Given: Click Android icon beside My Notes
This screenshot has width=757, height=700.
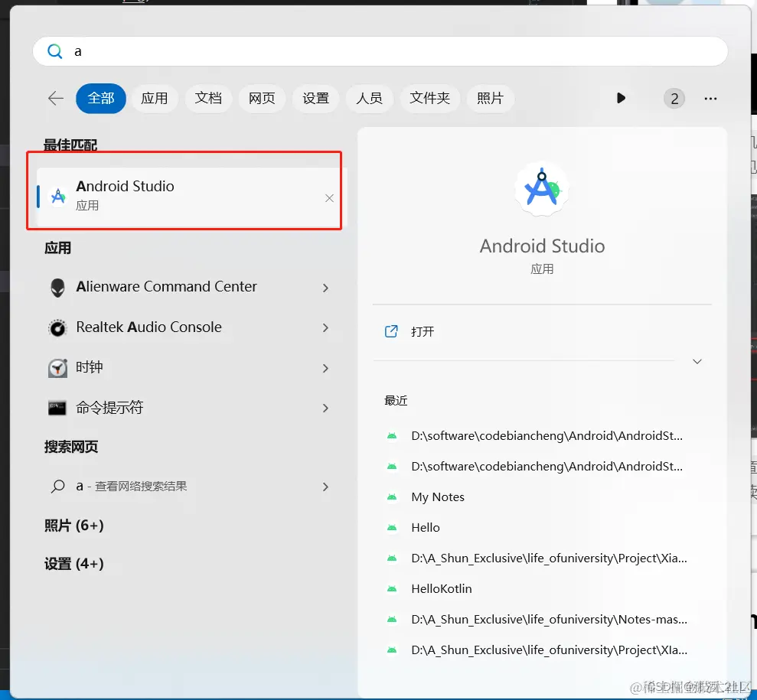Looking at the screenshot, I should (392, 497).
